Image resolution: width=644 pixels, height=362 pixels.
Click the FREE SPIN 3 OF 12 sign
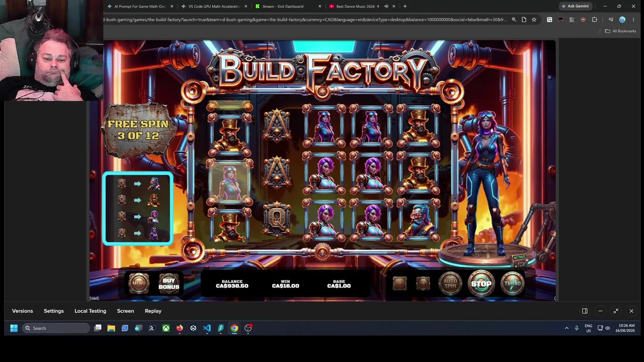pyautogui.click(x=138, y=129)
